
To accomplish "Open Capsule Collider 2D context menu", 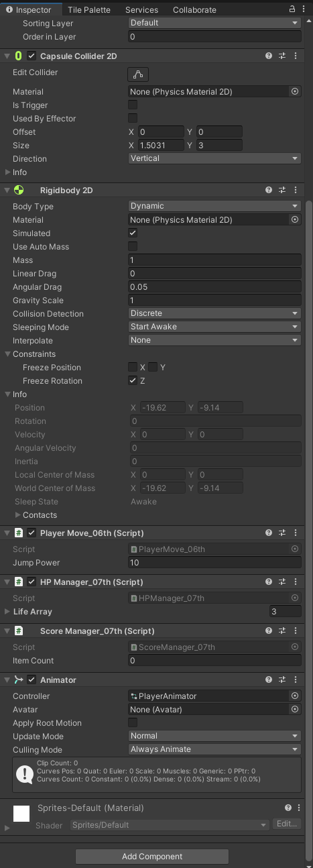I will point(296,56).
